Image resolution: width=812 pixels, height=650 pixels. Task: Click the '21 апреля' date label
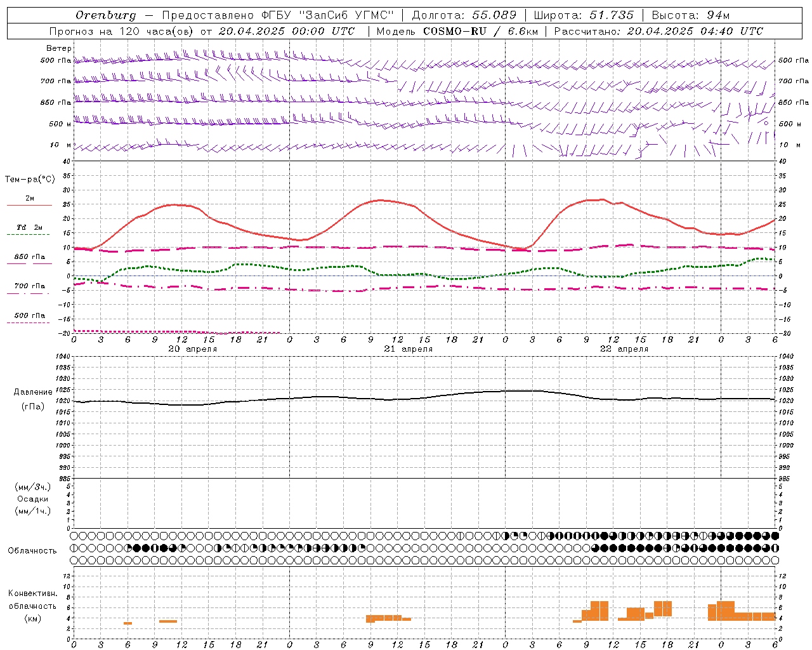(409, 349)
